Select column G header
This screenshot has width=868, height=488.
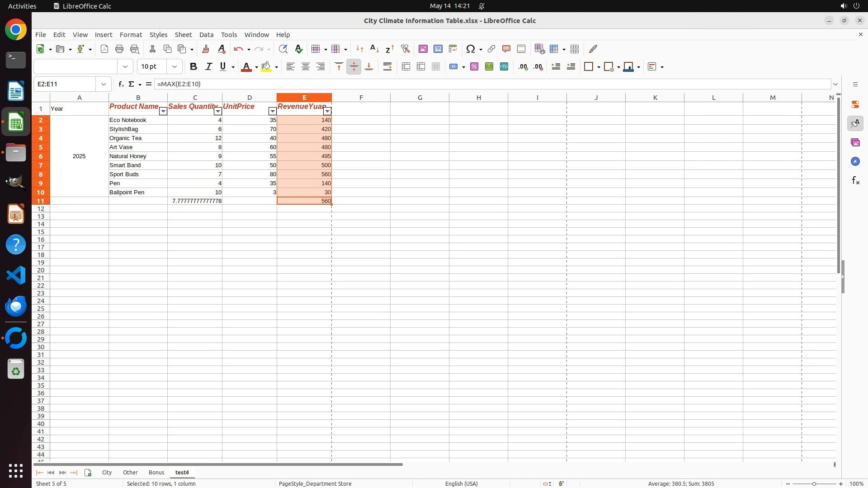[x=420, y=98]
